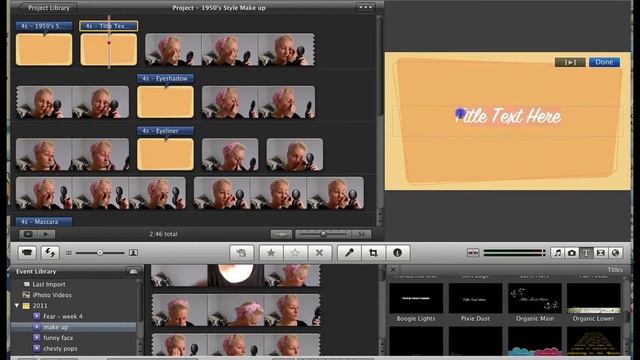The image size is (640, 360).
Task: Open the maps and backgrounds browser
Action: coord(616,253)
